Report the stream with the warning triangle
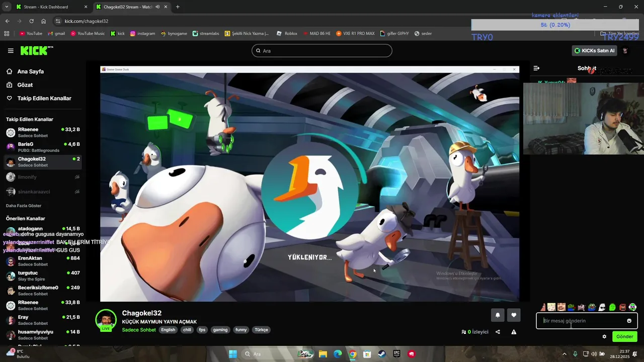The width and height of the screenshot is (644, 362). 514,332
